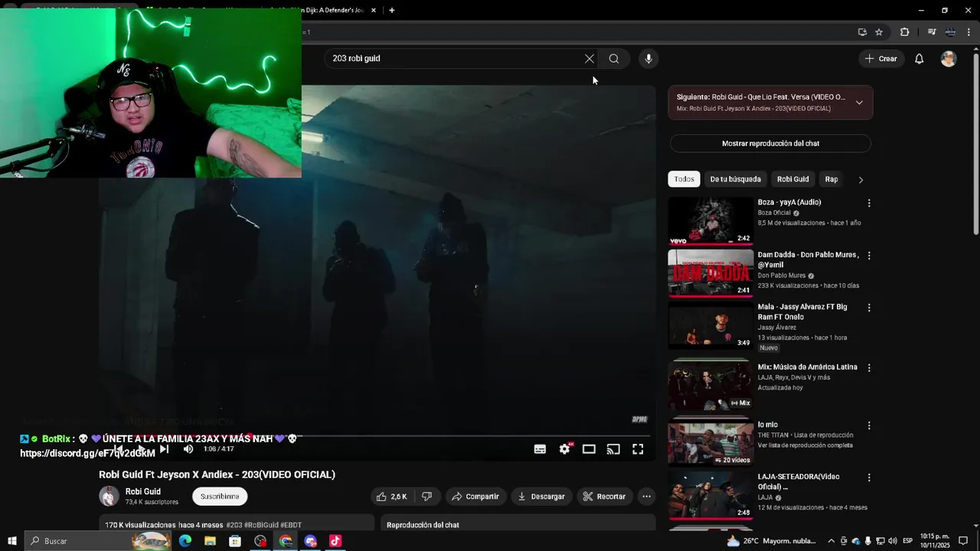The height and width of the screenshot is (551, 980).
Task: Click the Crear button
Action: pyautogui.click(x=880, y=59)
